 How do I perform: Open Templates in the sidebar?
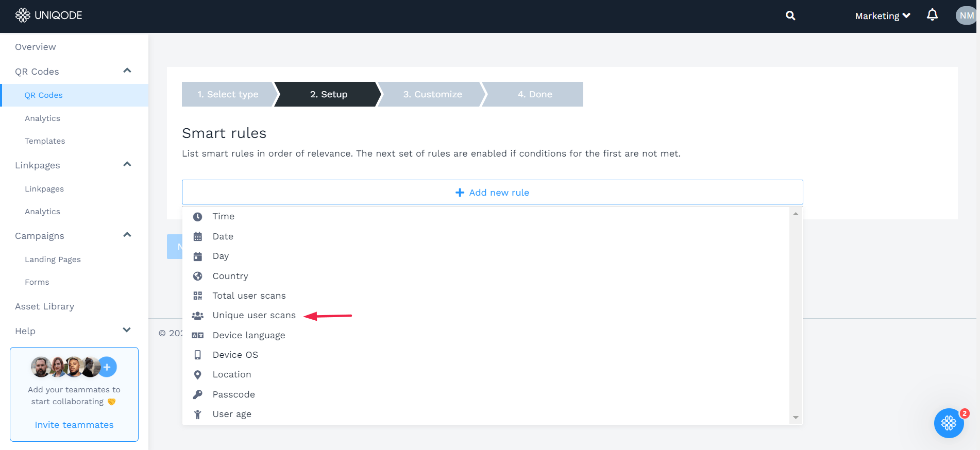[45, 141]
